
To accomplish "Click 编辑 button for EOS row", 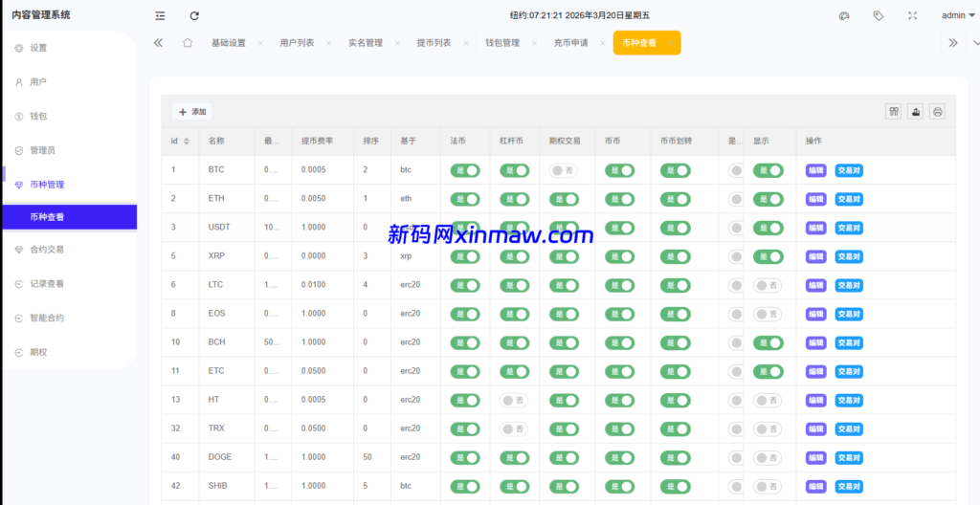I will [x=815, y=314].
